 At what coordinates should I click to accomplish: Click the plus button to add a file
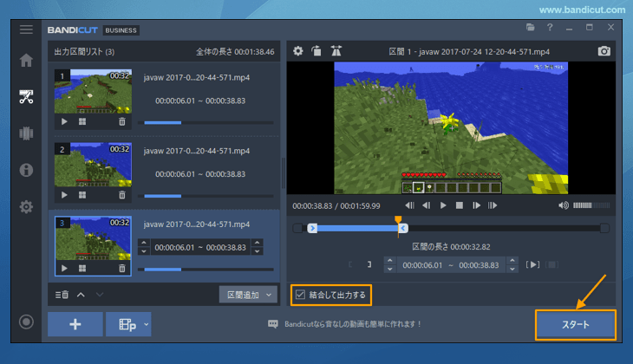tap(75, 324)
